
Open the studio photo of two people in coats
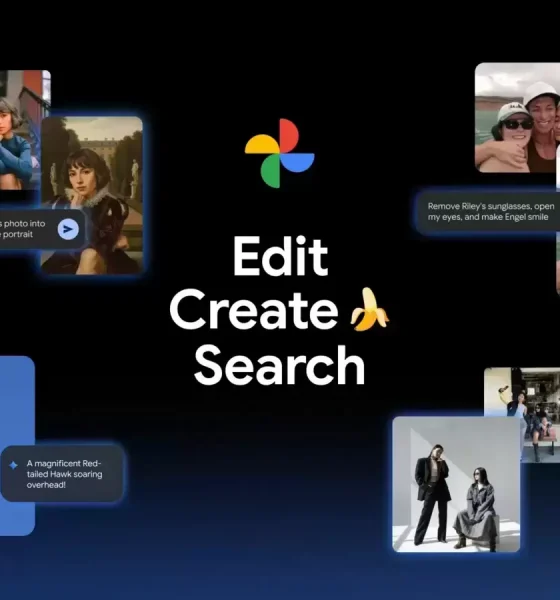point(456,484)
